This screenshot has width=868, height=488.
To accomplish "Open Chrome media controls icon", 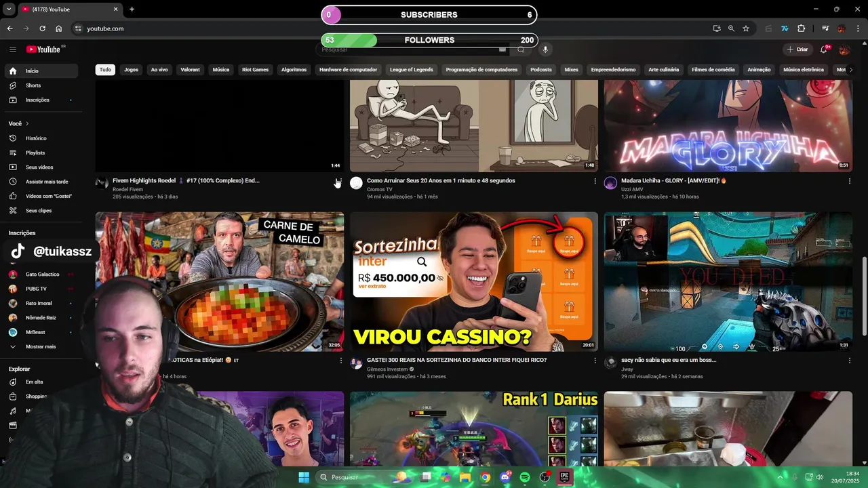I will (x=825, y=28).
